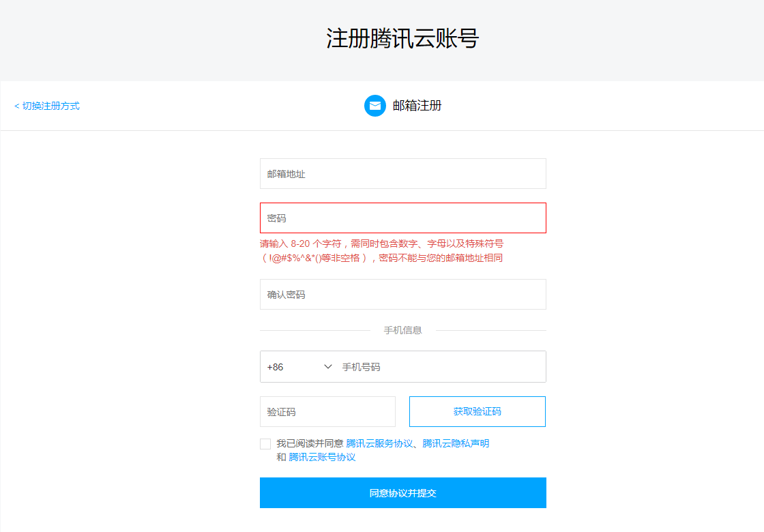Image resolution: width=764 pixels, height=532 pixels.
Task: Expand the chevron arrow beside +86
Action: (328, 367)
